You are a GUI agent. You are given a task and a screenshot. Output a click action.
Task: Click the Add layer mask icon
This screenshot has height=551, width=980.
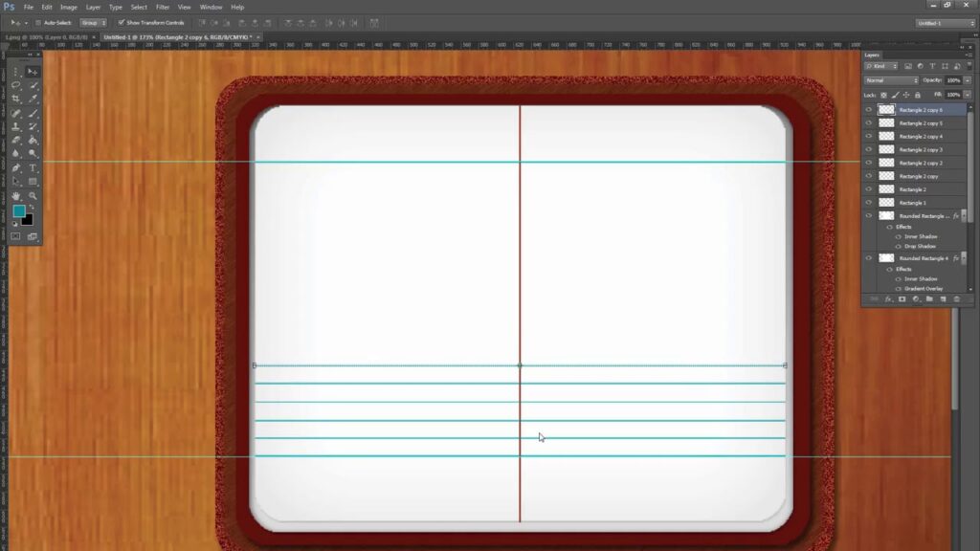(902, 298)
